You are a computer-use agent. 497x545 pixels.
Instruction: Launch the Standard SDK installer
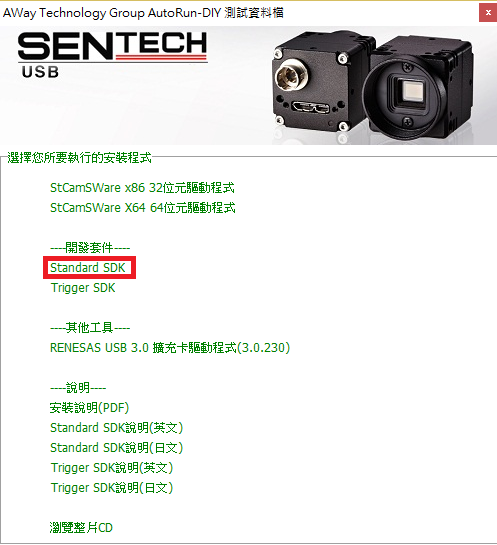click(x=88, y=268)
